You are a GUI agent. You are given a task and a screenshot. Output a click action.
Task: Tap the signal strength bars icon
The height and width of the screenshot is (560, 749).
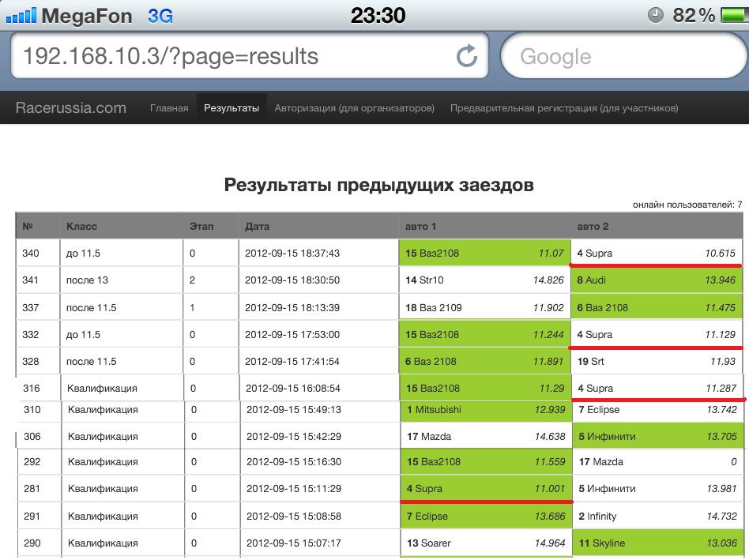pos(19,15)
